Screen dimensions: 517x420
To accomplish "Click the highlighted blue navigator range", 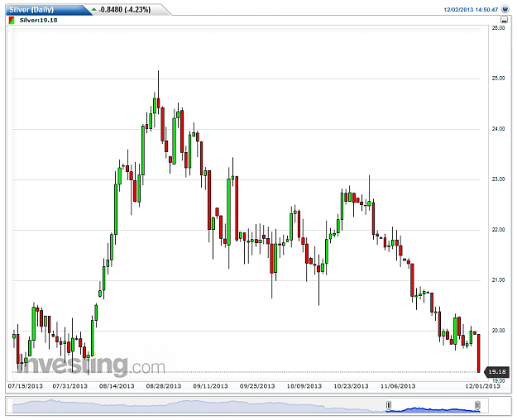I will click(433, 410).
